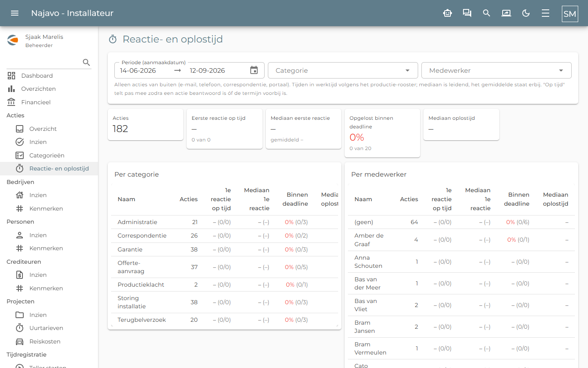Go to Dashboard in the sidebar
588x368 pixels.
coord(49,76)
